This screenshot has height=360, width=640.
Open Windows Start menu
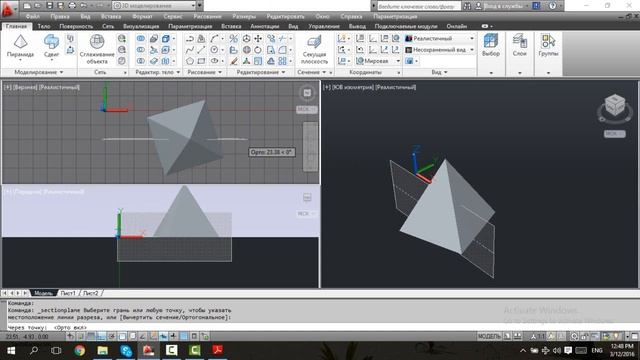(x=11, y=350)
